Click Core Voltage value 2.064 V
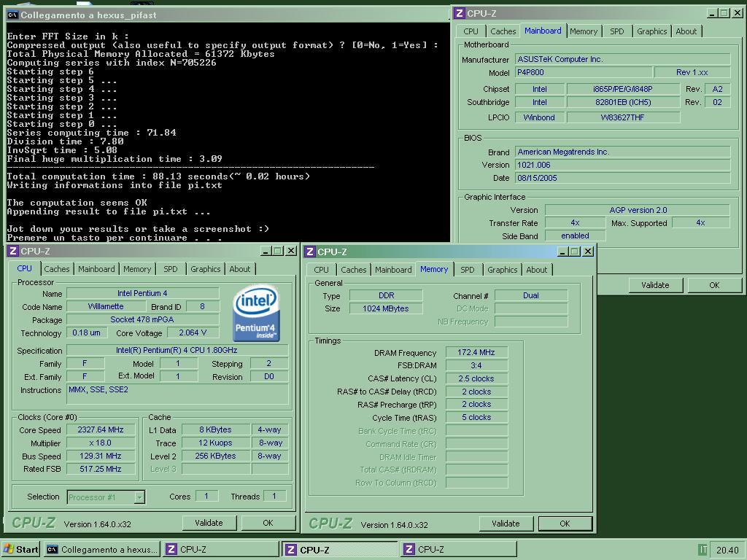747x560 pixels. click(193, 332)
